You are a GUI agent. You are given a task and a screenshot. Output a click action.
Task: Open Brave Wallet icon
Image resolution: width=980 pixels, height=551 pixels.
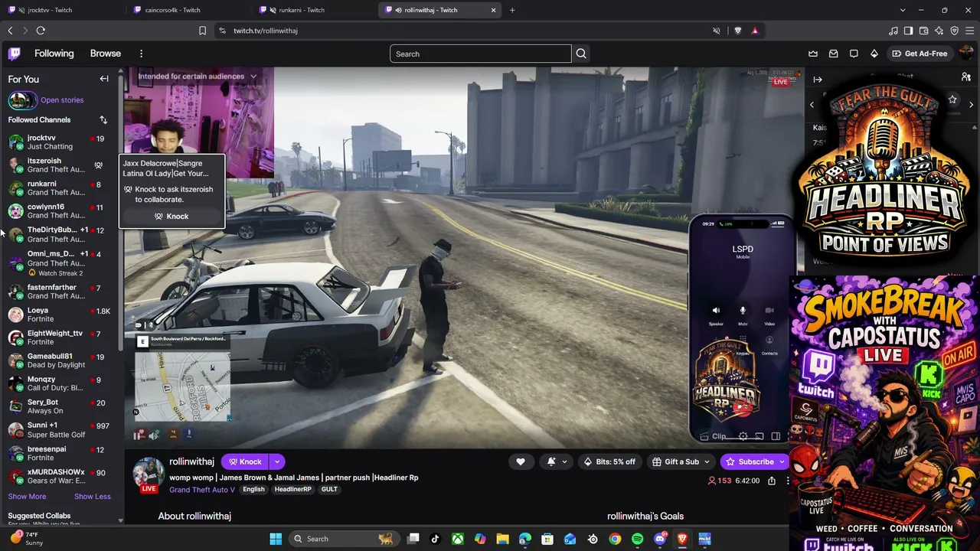pyautogui.click(x=924, y=31)
